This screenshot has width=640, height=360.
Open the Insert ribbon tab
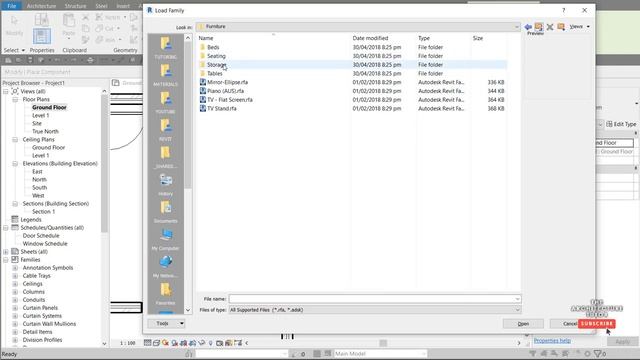tap(123, 6)
